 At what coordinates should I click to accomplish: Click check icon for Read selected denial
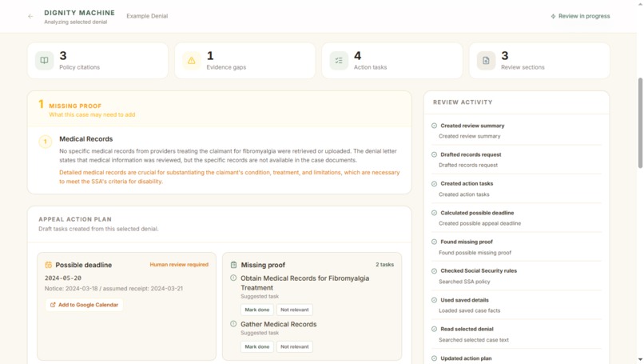point(434,329)
